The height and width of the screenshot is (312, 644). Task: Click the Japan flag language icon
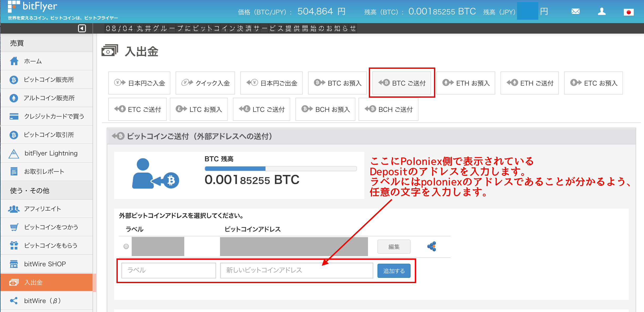(628, 12)
